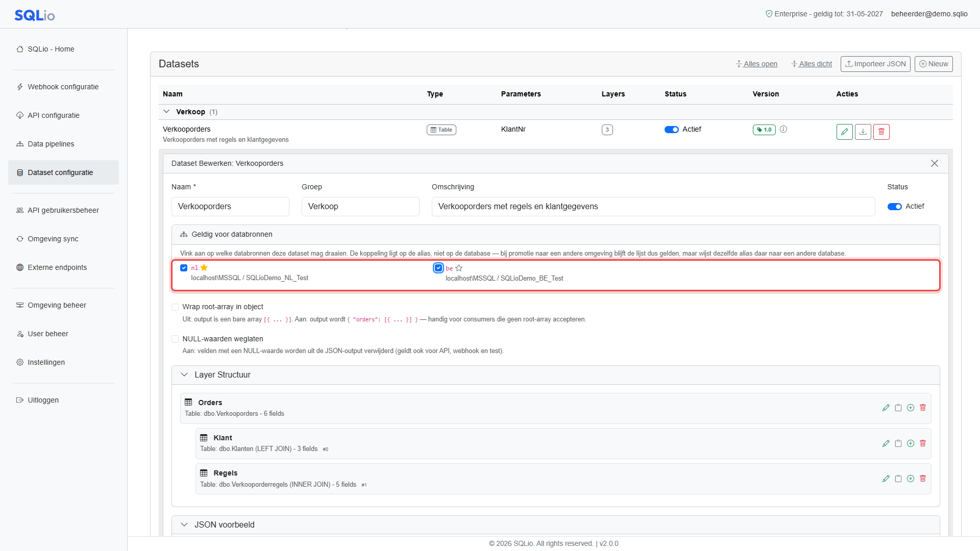Toggle Actief status in Verkooporders table row

click(x=671, y=130)
